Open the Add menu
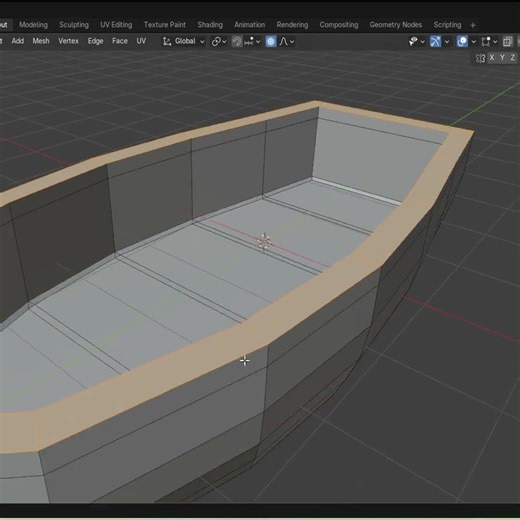Screen dimensions: 520x520 pos(18,41)
